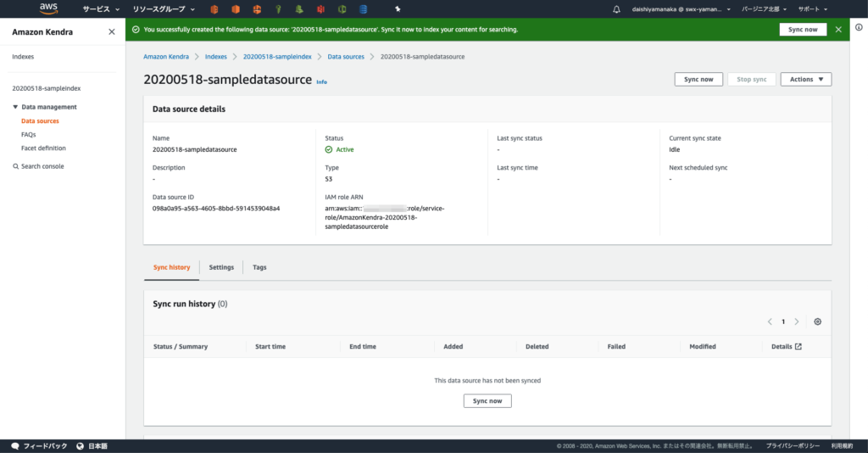Screen dimensions: 868x453
Task: Go to previous page of sync history
Action: (x=770, y=322)
